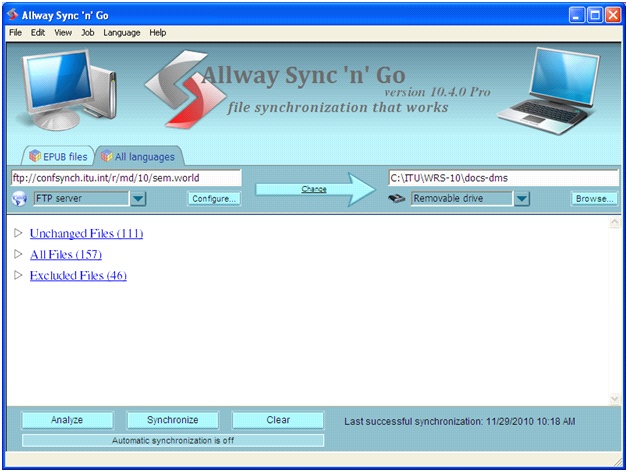Open the Edit menu

click(38, 32)
